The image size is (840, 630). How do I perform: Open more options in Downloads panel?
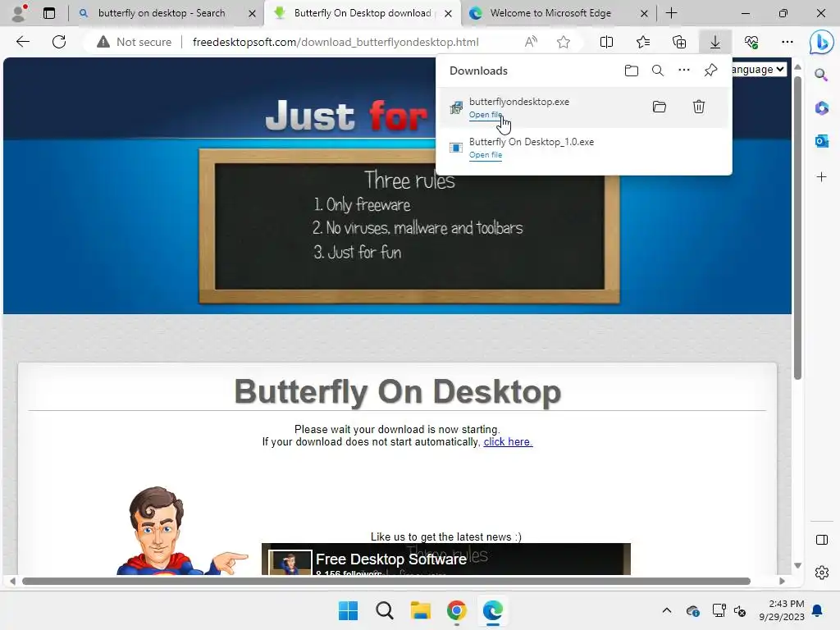(683, 71)
